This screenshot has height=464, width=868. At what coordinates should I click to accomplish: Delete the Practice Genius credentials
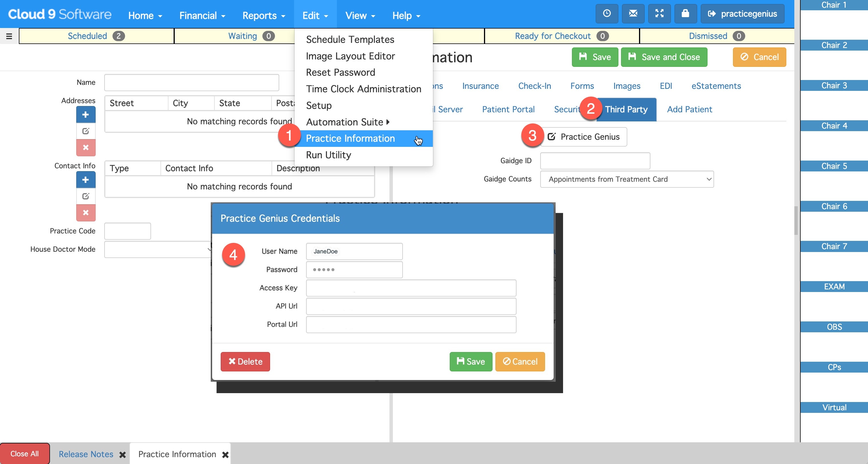pyautogui.click(x=245, y=361)
